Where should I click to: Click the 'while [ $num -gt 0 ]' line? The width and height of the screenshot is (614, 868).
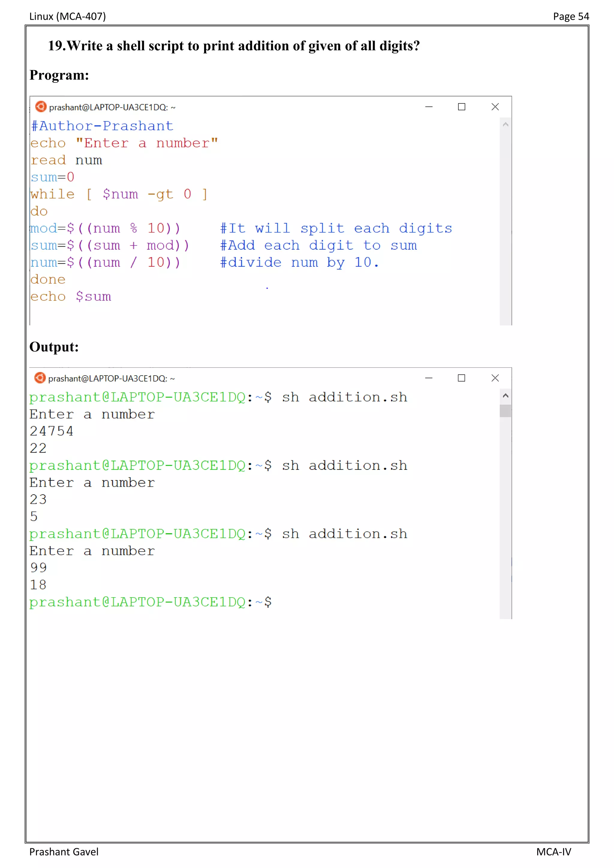[119, 195]
